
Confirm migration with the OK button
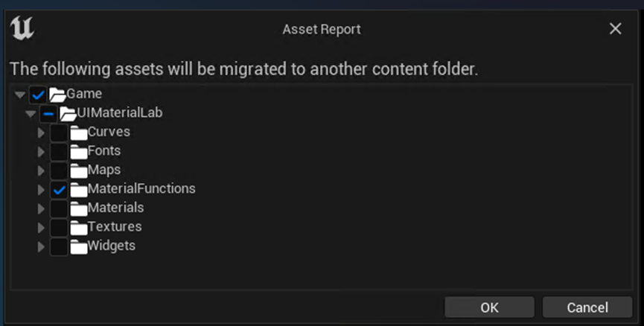[x=489, y=307]
